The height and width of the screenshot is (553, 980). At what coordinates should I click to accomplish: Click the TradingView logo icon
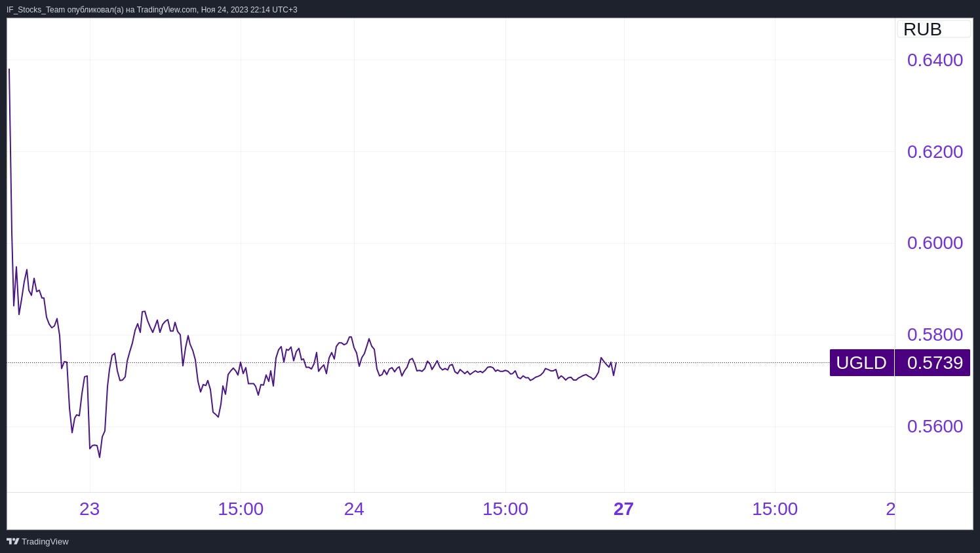click(12, 541)
